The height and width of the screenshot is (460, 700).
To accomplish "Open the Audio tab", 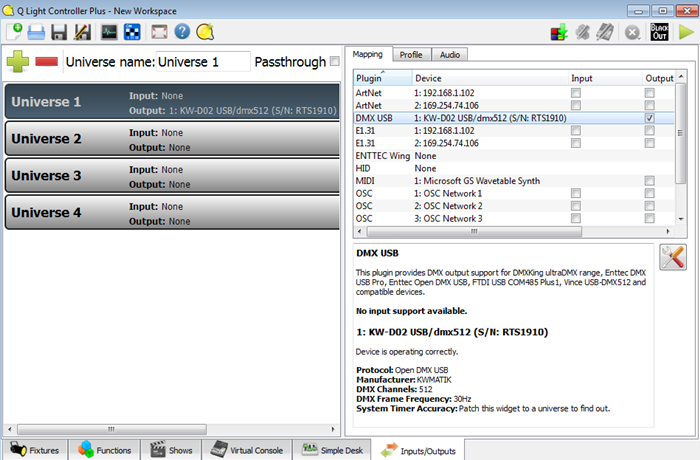I will (450, 54).
